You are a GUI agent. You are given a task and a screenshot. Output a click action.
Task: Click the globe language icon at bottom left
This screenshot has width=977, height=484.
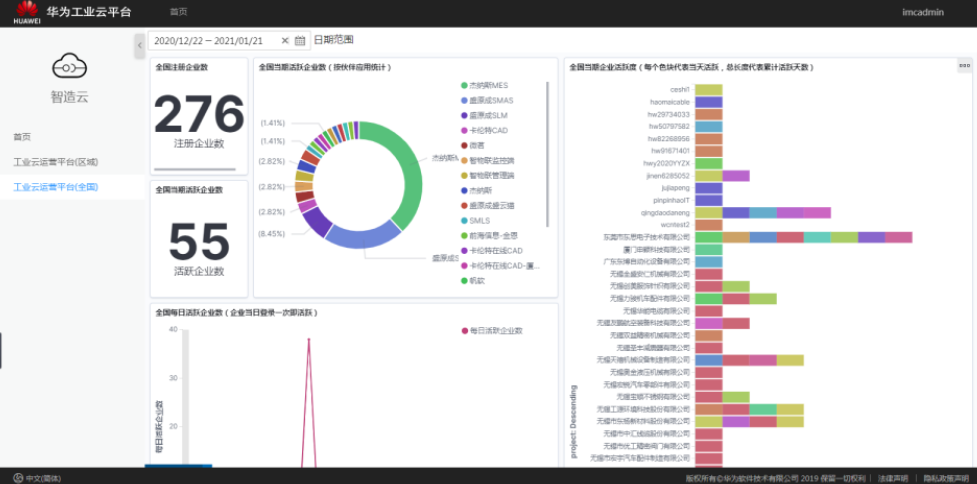coord(19,478)
